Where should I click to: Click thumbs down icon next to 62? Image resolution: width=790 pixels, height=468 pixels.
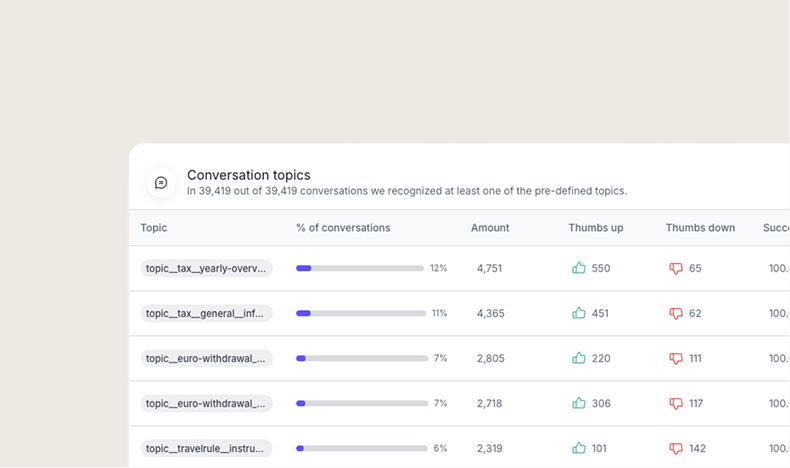click(676, 313)
